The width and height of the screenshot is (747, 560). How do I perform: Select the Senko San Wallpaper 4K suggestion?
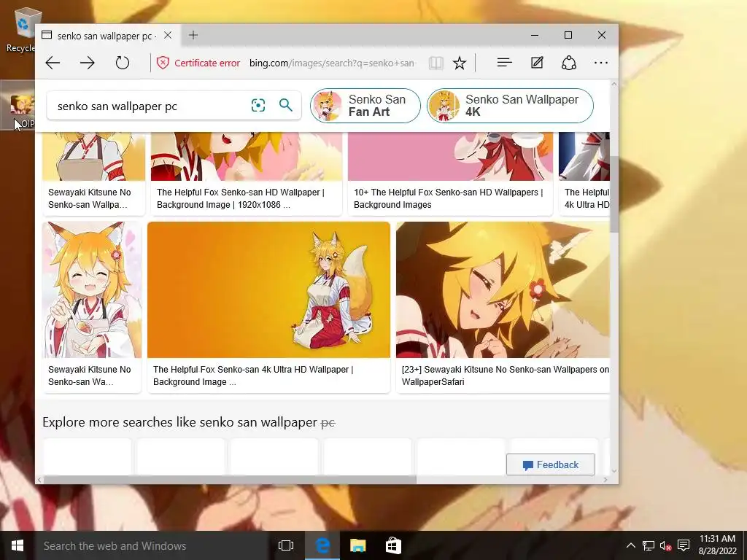click(510, 106)
